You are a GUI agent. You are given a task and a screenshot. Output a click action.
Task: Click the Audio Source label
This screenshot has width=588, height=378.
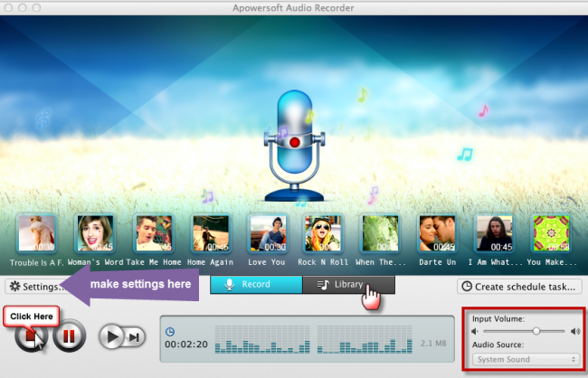(498, 345)
